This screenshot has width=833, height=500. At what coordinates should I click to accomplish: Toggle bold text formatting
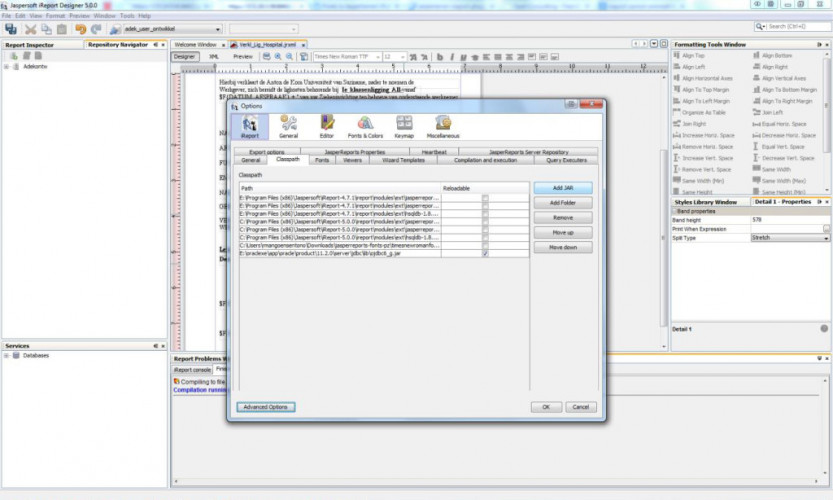(440, 57)
